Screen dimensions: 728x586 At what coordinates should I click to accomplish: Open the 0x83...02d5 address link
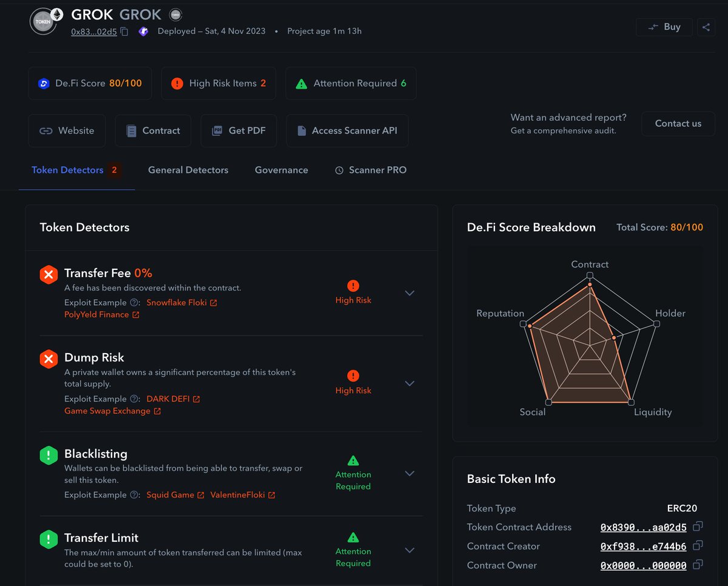[93, 32]
